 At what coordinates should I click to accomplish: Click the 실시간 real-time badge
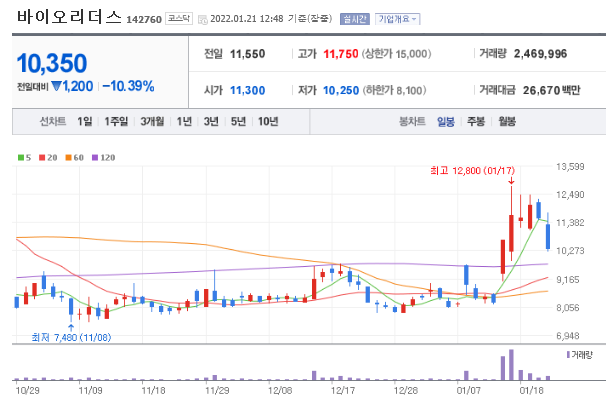(355, 19)
